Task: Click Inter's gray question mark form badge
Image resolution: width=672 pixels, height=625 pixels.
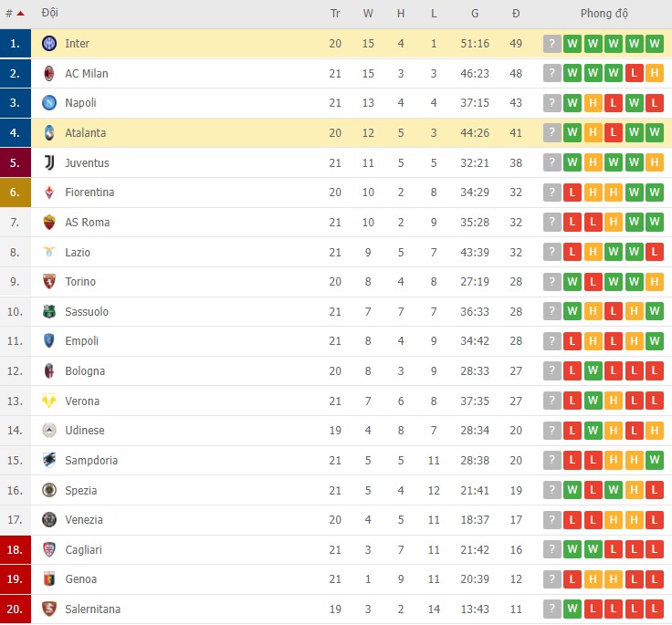Action: pos(551,44)
